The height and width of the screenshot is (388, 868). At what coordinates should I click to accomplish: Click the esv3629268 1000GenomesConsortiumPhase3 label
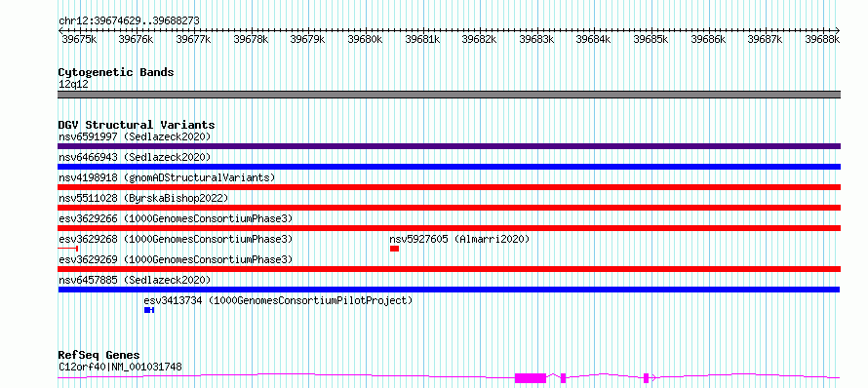tap(176, 239)
